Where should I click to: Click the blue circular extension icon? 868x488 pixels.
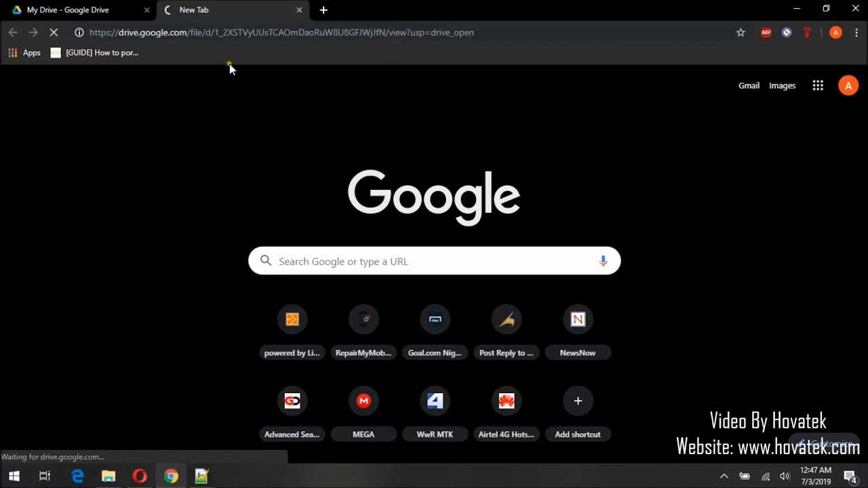pyautogui.click(x=787, y=33)
